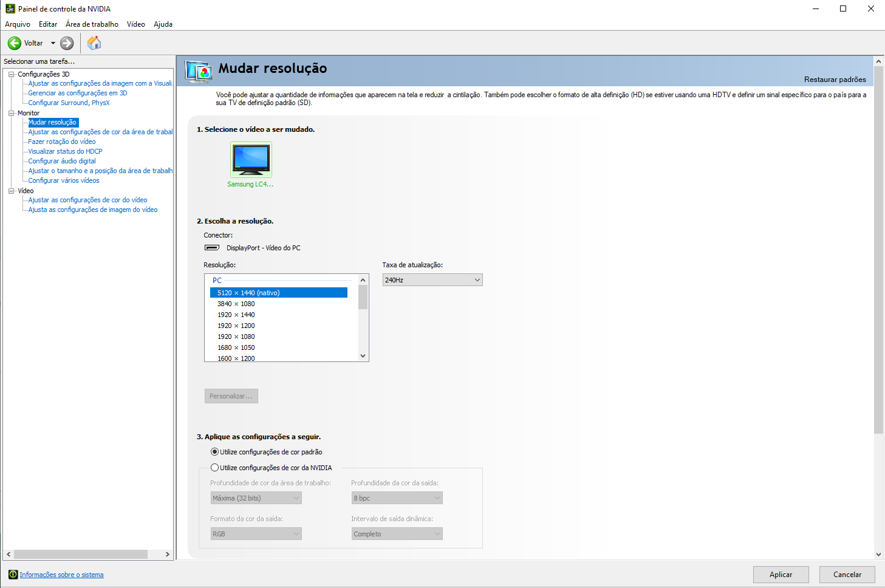
Task: Click the Aplicar button
Action: 781,575
